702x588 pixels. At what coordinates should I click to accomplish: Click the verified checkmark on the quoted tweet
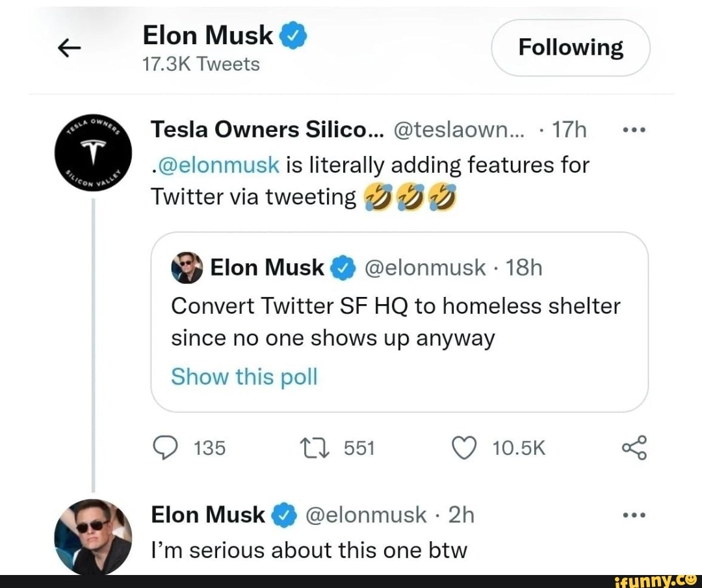(343, 267)
